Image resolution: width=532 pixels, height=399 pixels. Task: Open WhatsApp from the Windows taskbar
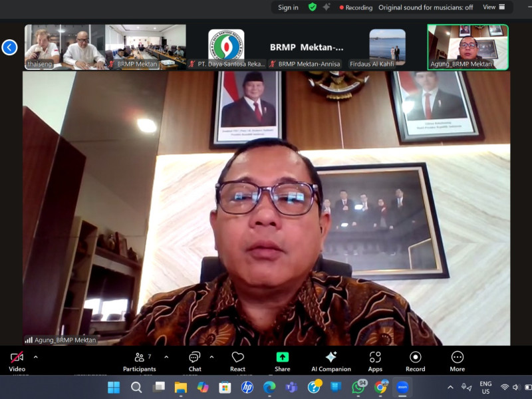click(x=358, y=387)
